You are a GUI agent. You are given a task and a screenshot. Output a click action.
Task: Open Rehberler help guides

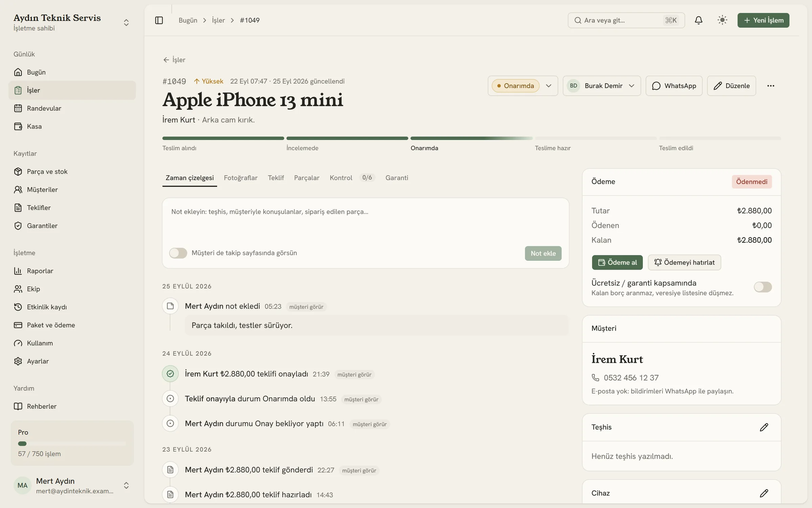point(72,406)
